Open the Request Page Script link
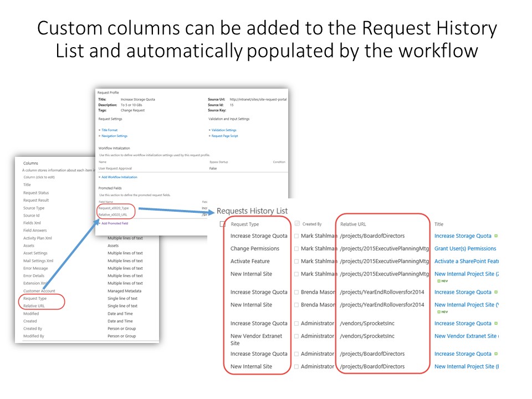532x399 pixels. pyautogui.click(x=224, y=136)
